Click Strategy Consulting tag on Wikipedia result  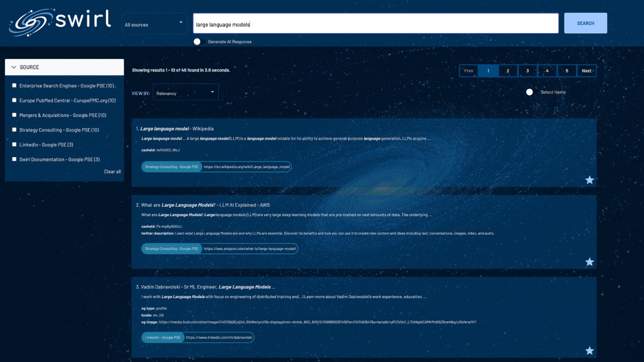[x=172, y=166]
